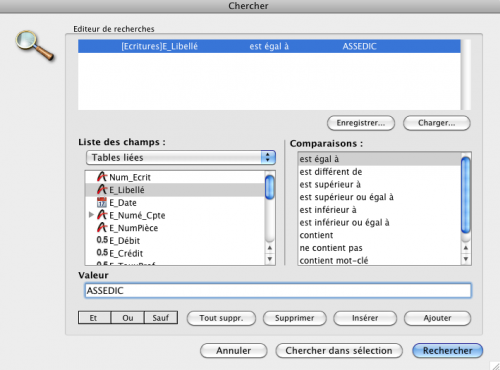The width and height of the screenshot is (500, 370).
Task: Select the Num_Ecrit text field icon
Action: 102,177
